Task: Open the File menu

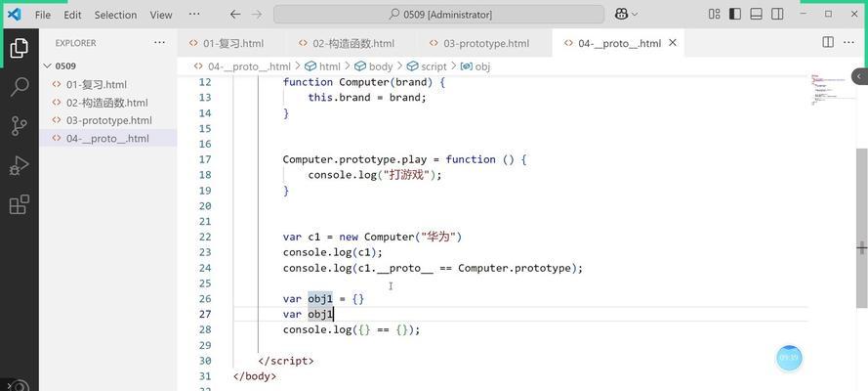Action: [43, 15]
